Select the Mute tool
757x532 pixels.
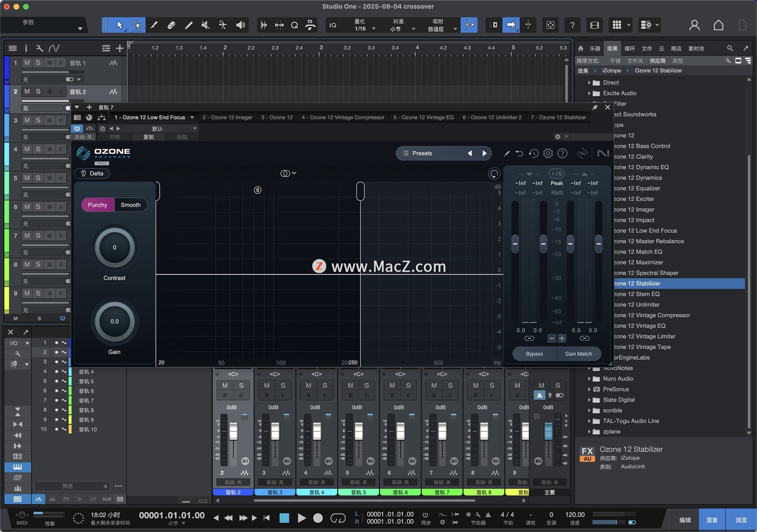(205, 25)
